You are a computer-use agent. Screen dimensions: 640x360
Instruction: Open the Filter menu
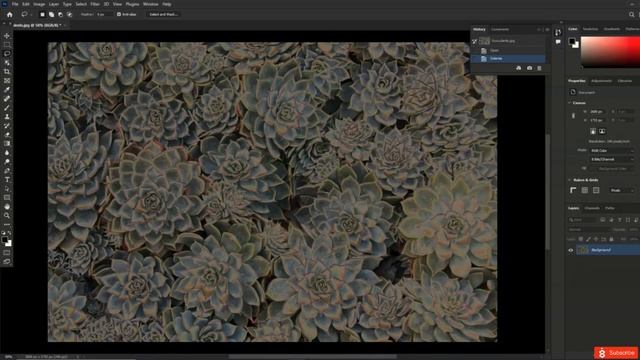[x=95, y=4]
